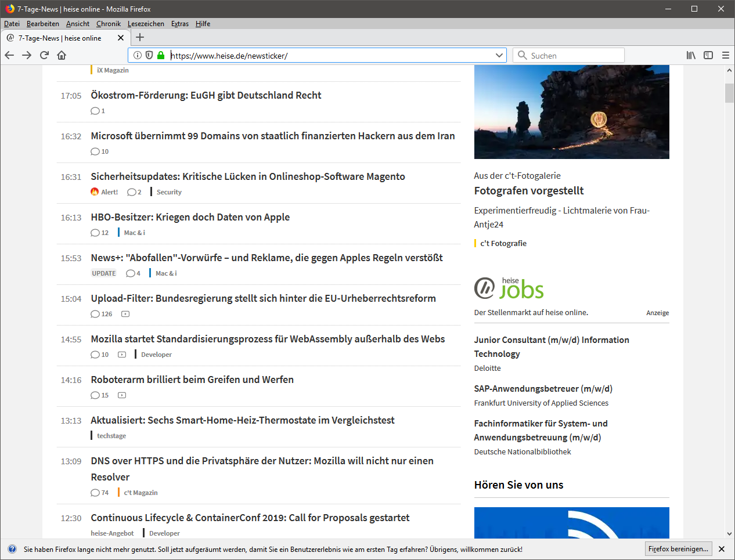
Task: Click the Firefox bereinigen button
Action: coord(678,549)
